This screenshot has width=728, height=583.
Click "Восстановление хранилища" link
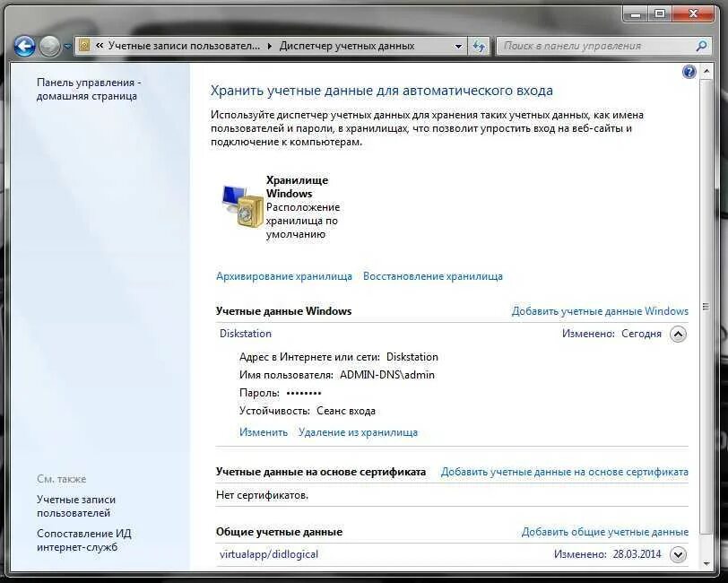(433, 276)
